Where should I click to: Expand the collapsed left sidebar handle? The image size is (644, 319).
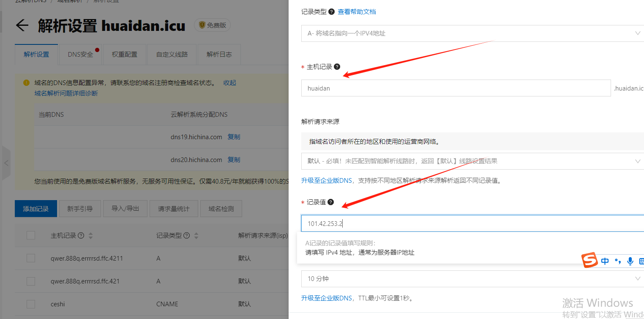coord(6,163)
